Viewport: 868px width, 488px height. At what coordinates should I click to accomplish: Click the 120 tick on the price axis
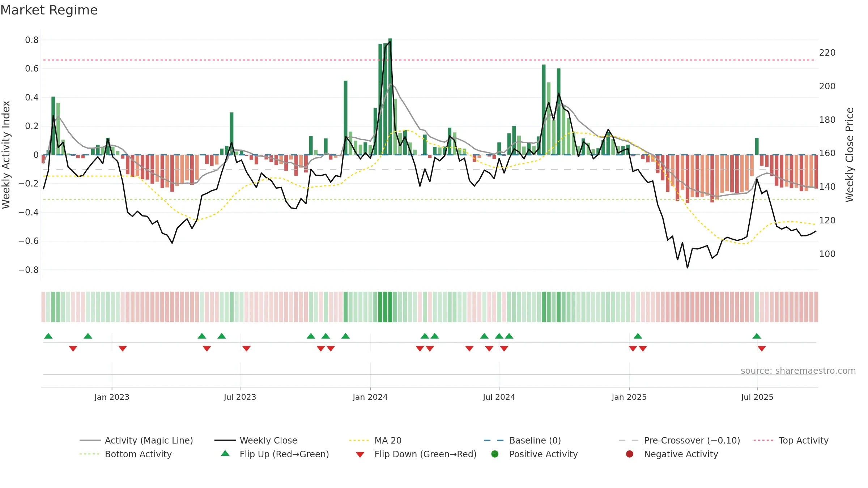(827, 221)
